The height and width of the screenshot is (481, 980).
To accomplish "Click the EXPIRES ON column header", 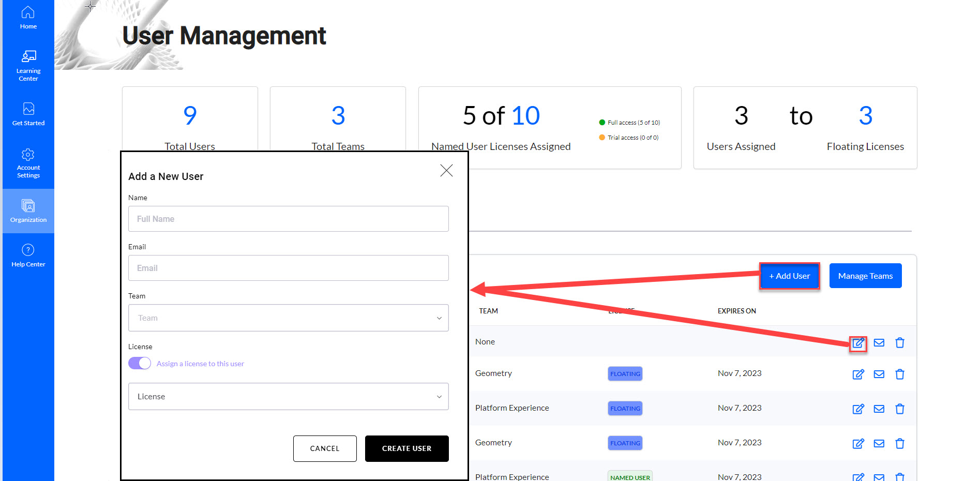I will pos(737,311).
